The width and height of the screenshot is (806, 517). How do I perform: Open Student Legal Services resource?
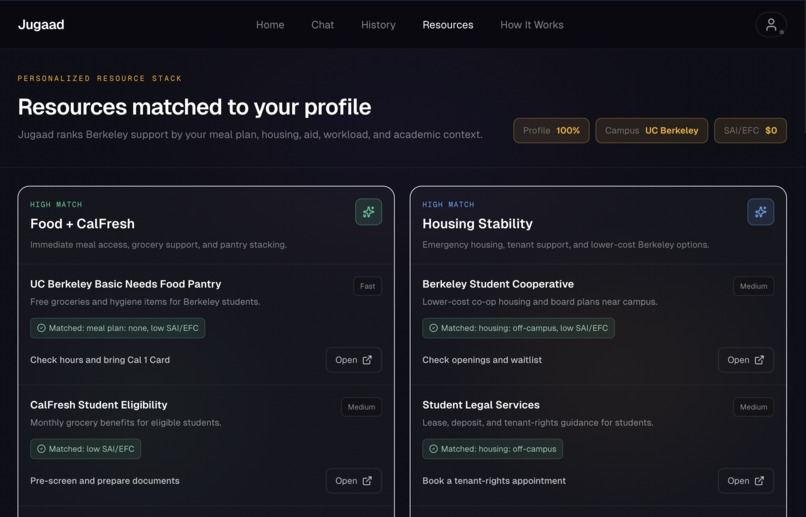tap(746, 481)
